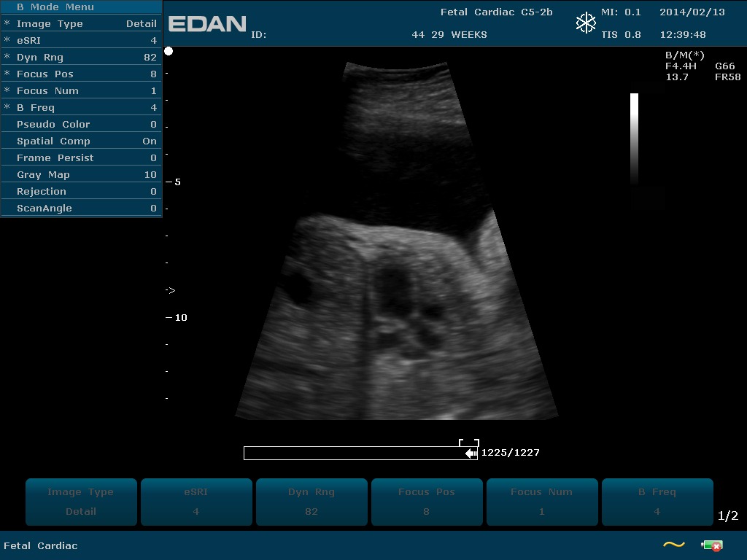Click the battery status icon
747x560 pixels.
pyautogui.click(x=712, y=545)
